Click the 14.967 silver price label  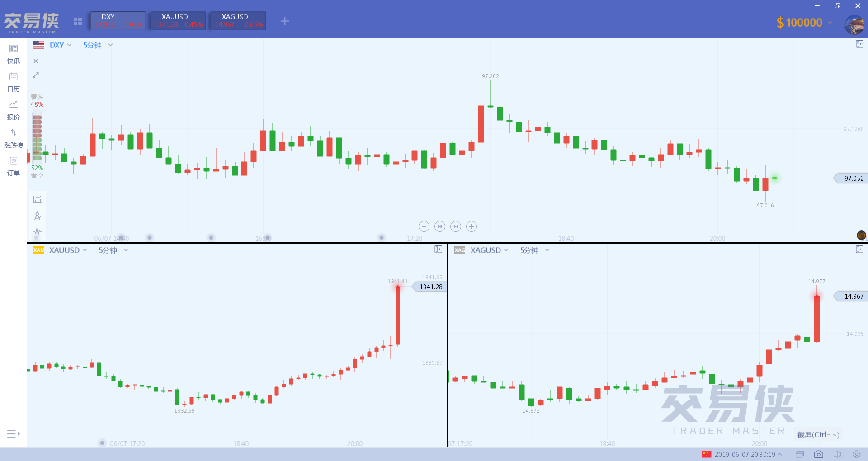click(851, 296)
